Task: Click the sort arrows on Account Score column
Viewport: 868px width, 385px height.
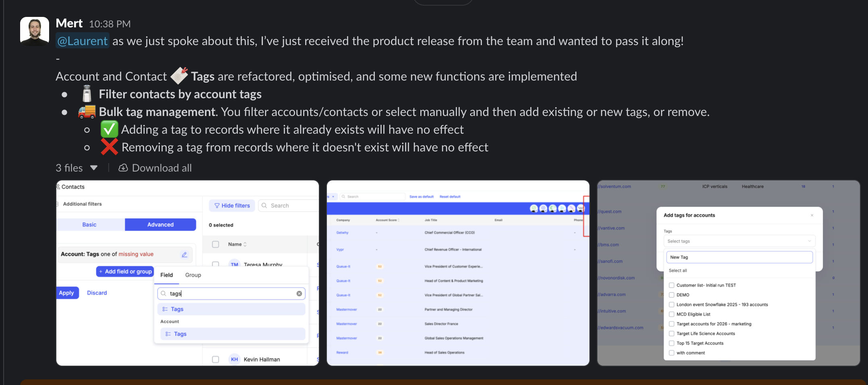Action: pos(399,220)
